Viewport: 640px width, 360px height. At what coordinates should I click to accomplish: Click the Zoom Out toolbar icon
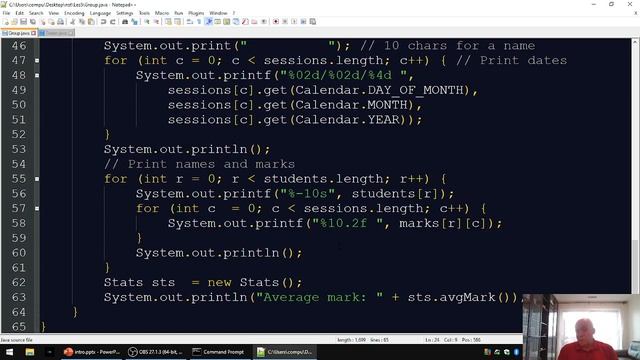(156, 22)
